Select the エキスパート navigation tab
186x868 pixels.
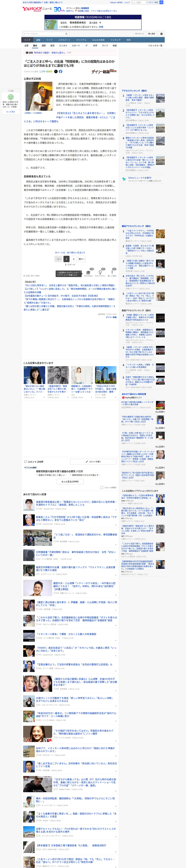64,40
